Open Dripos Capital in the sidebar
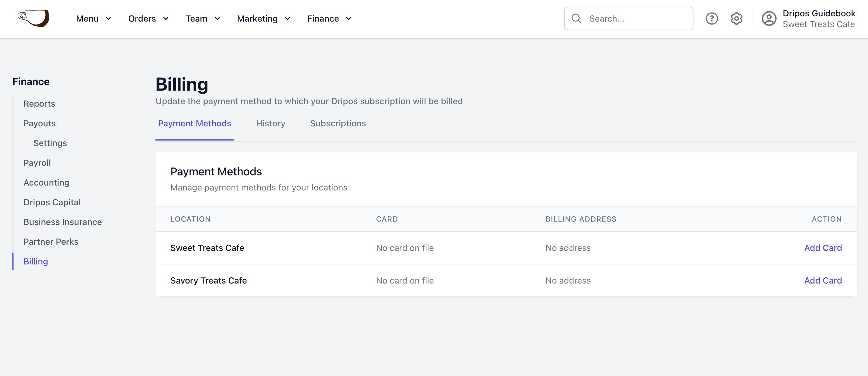The width and height of the screenshot is (868, 376). (x=52, y=202)
